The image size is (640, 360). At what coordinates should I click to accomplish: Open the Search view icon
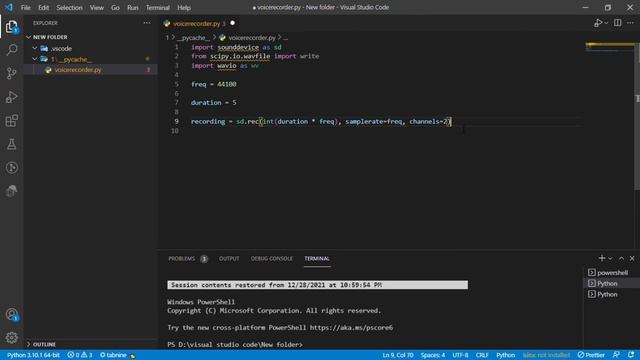[x=11, y=50]
